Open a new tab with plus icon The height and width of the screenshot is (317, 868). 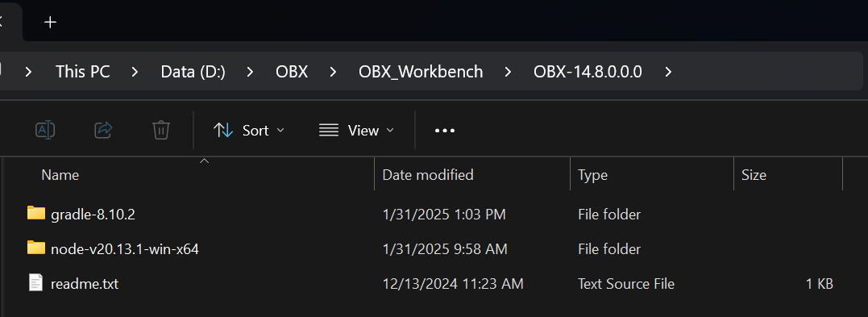[x=51, y=22]
